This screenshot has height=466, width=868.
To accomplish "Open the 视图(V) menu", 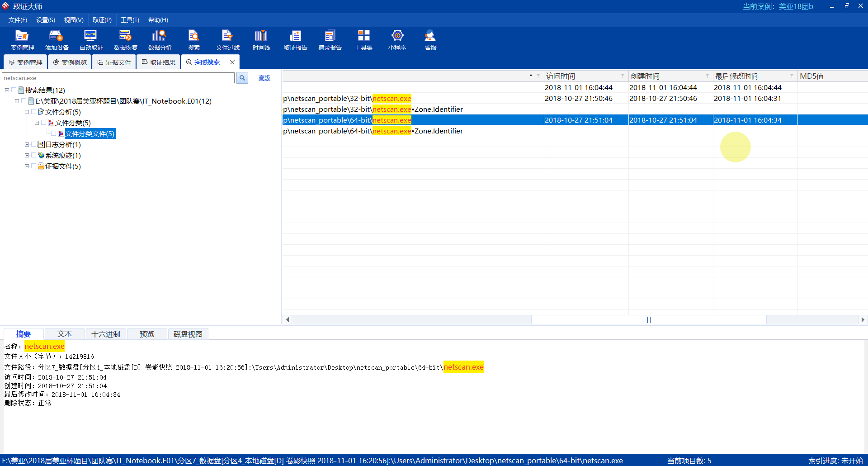I will [74, 20].
